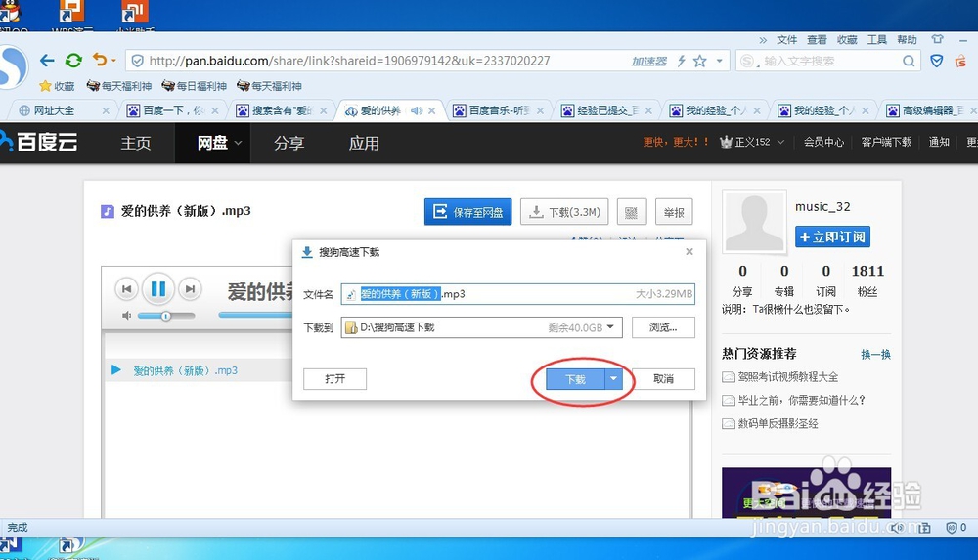The height and width of the screenshot is (560, 978).
Task: Adjust the player volume slider
Action: [x=166, y=316]
